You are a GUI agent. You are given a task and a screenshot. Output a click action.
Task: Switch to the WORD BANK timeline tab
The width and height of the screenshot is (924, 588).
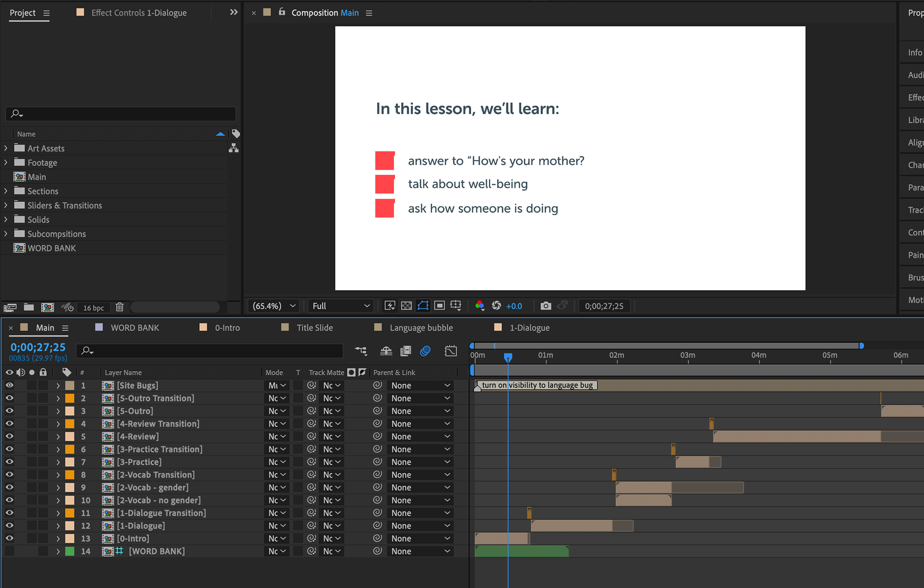pos(134,328)
